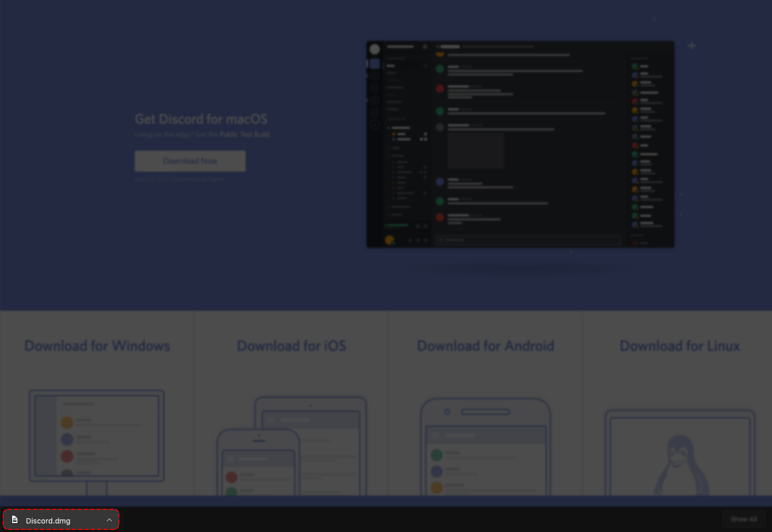Select Download for iOS heading
The image size is (772, 532).
292,346
